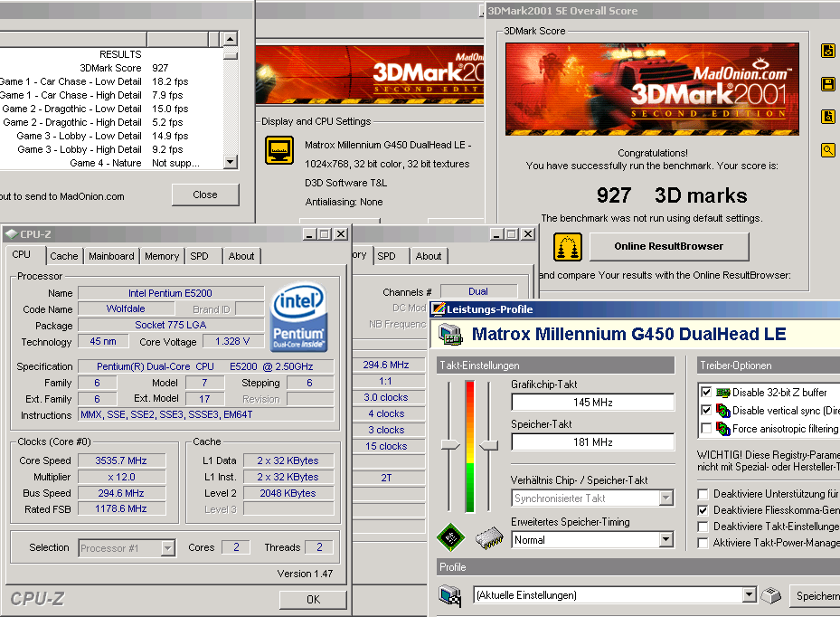Click the Disable vertical sync icon
840x617 pixels.
(723, 411)
